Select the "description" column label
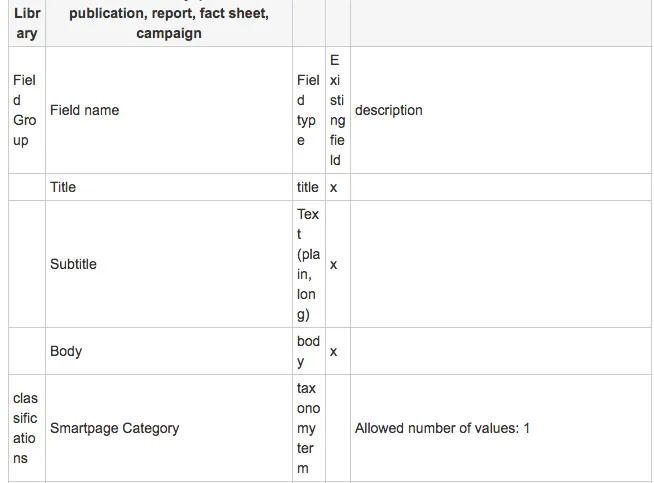 [389, 110]
